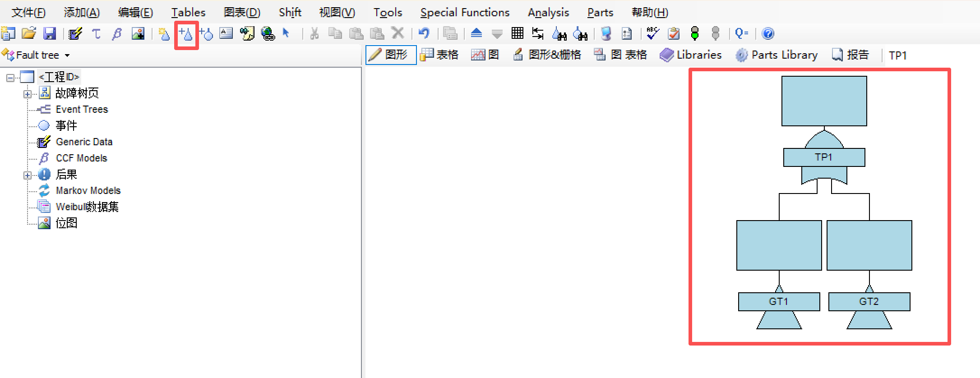Open generic data notebook lightning icon
Image resolution: width=980 pixels, height=378 pixels.
click(x=75, y=33)
